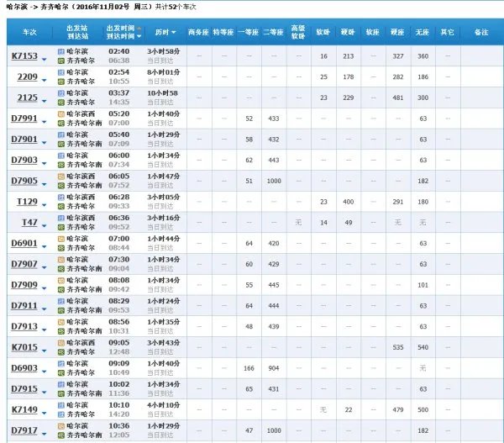The image size is (504, 443).
Task: Expand stop list arrow beside D7905
Action: coord(45,184)
